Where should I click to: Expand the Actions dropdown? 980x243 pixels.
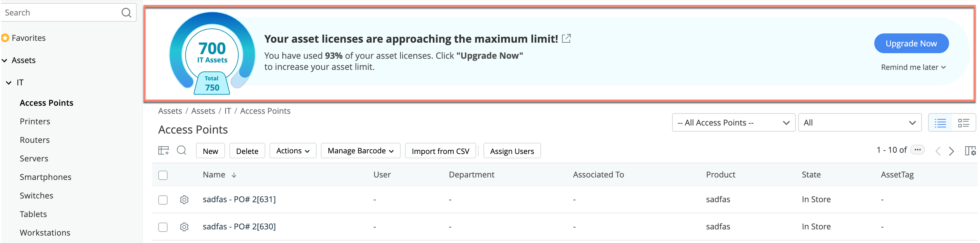pos(292,151)
